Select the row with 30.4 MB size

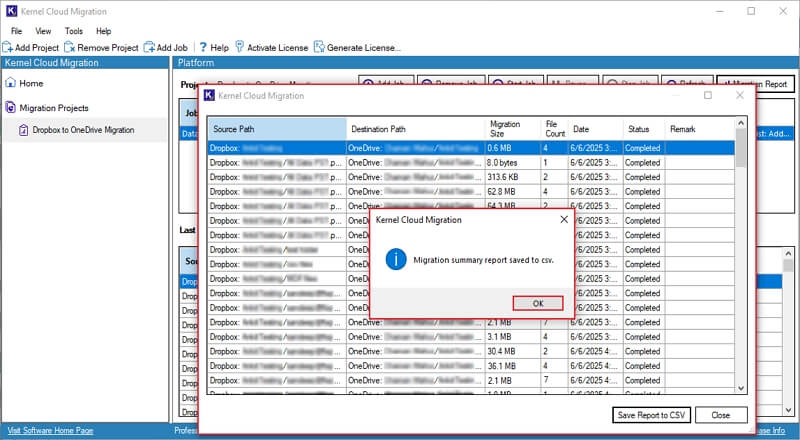click(471, 351)
